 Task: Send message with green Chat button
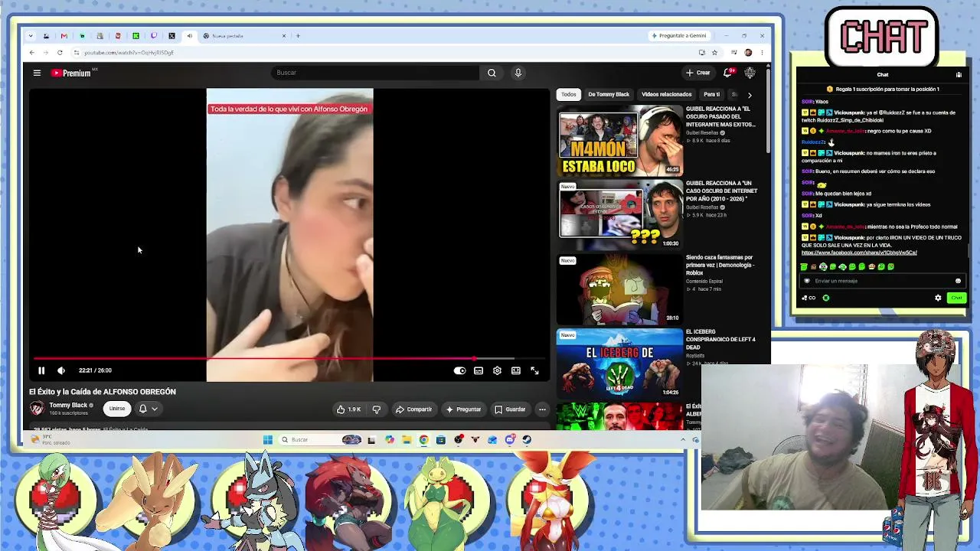(956, 298)
